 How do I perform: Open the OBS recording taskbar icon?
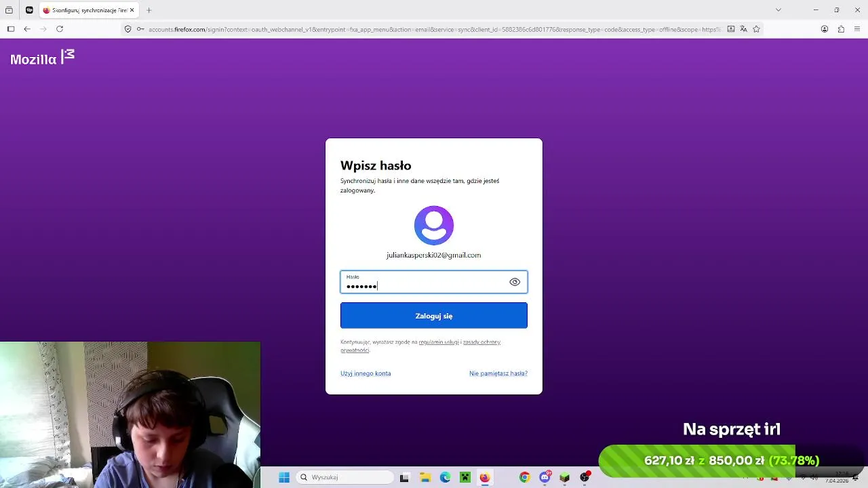click(x=585, y=477)
